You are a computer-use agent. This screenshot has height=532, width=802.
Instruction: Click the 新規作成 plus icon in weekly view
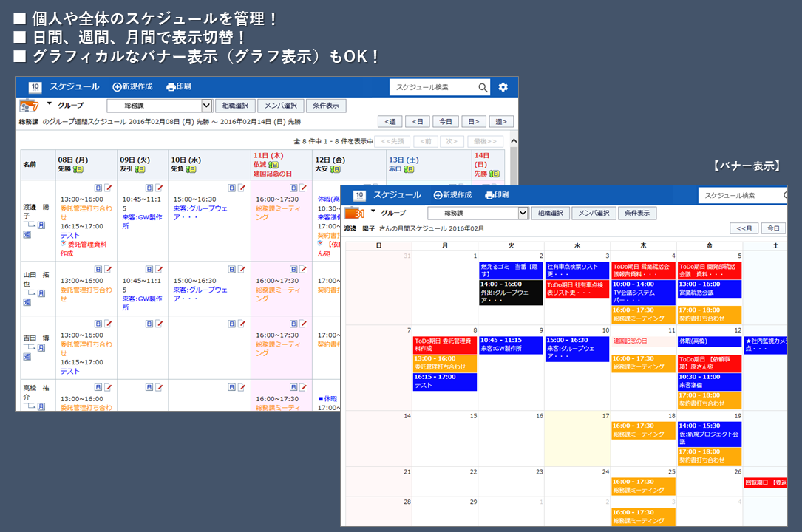click(x=117, y=87)
